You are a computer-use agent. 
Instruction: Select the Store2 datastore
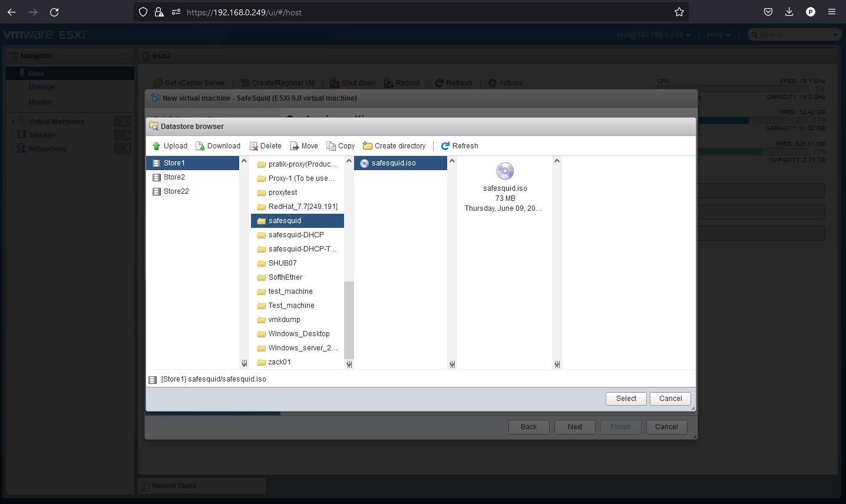(193, 177)
